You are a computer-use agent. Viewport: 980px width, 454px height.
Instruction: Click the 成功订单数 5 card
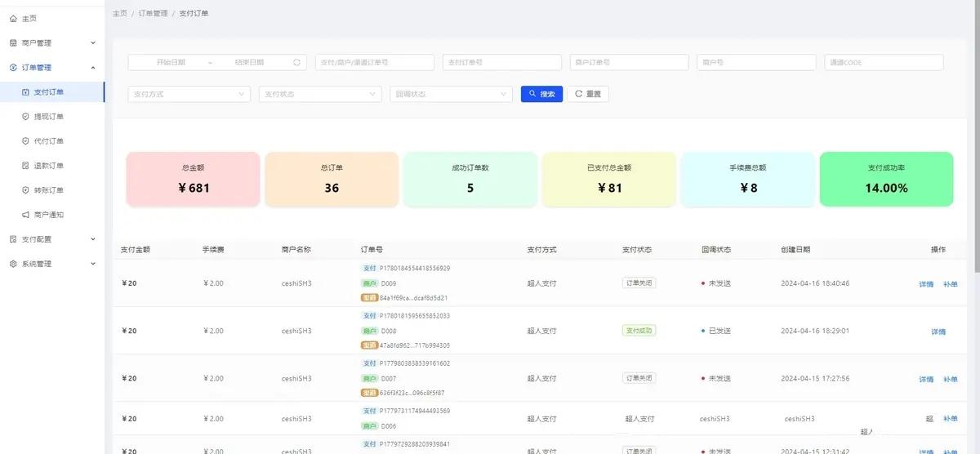(x=470, y=179)
